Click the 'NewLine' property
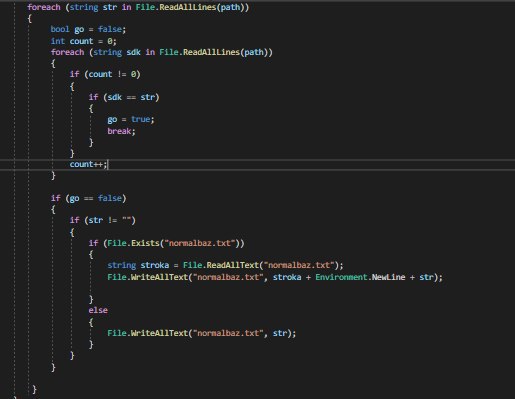This screenshot has height=399, width=515. [388, 277]
